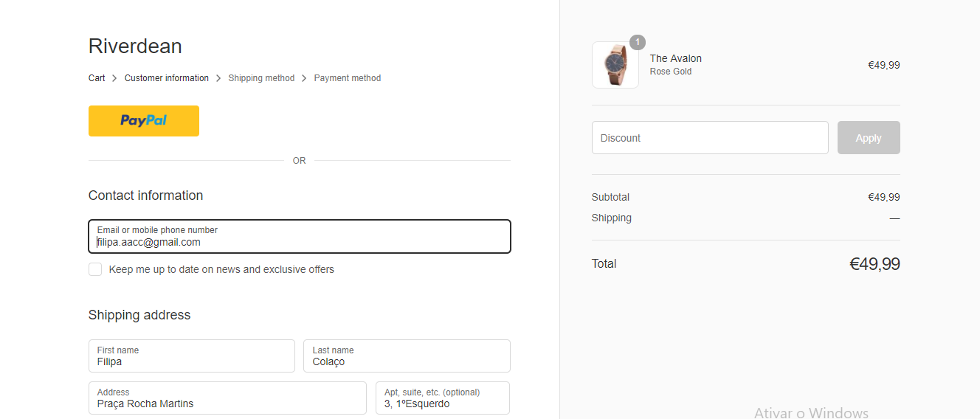
Task: Focus the Discount code field
Action: coord(710,138)
